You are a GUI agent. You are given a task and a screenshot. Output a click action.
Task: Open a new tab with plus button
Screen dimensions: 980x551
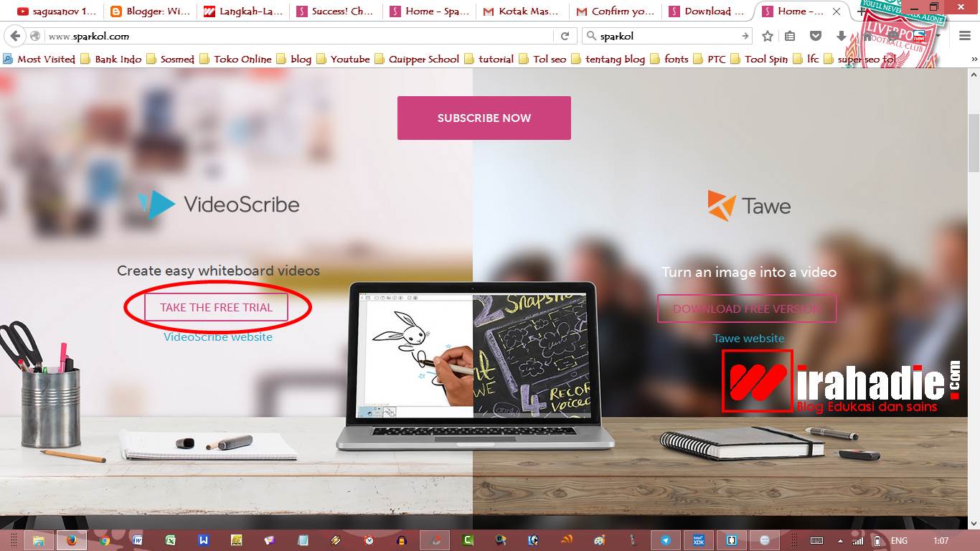tap(861, 11)
